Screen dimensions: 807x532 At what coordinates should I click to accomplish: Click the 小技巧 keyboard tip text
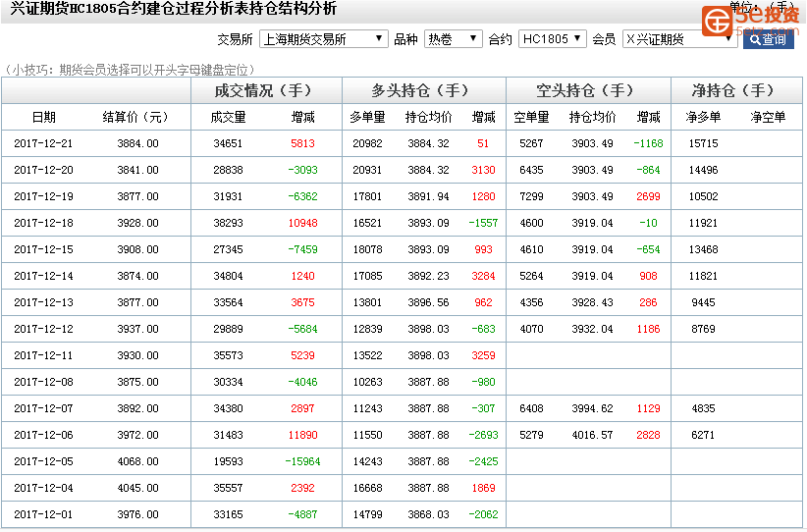pos(129,70)
